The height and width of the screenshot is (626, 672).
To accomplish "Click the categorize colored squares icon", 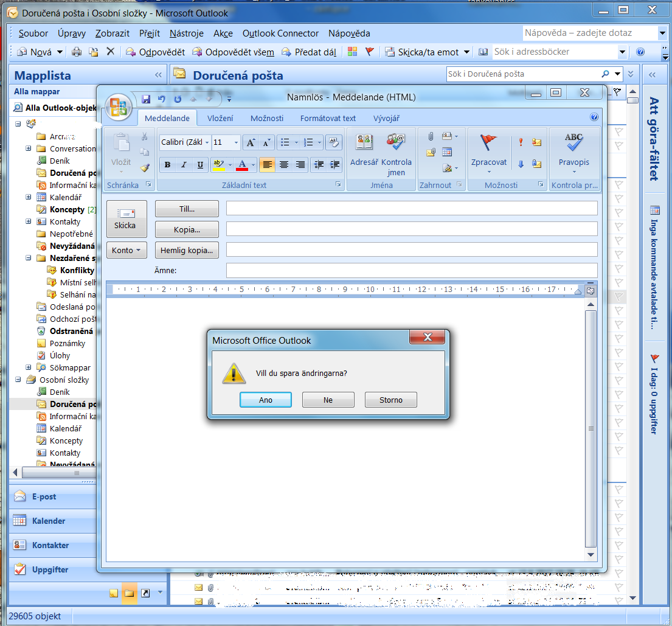I will coord(352,52).
